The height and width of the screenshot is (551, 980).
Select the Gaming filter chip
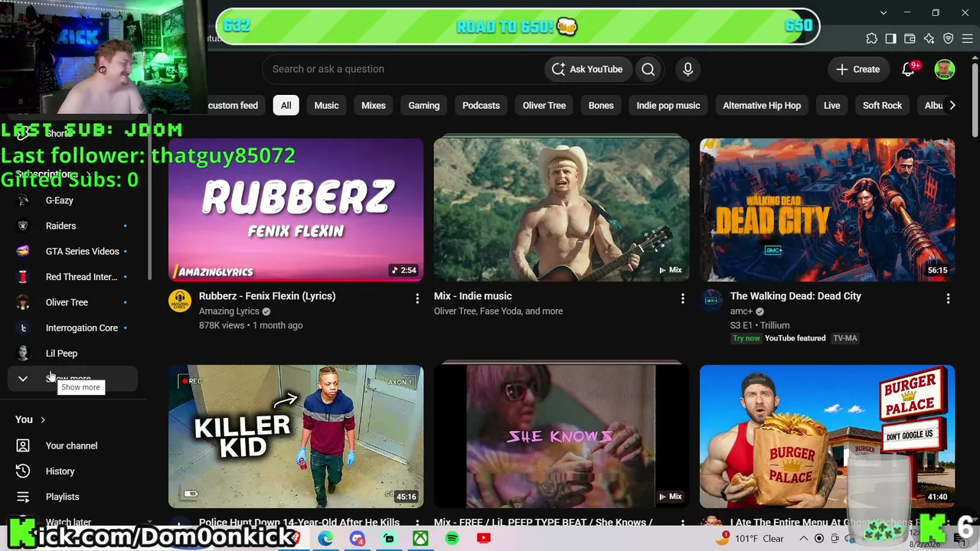click(424, 106)
